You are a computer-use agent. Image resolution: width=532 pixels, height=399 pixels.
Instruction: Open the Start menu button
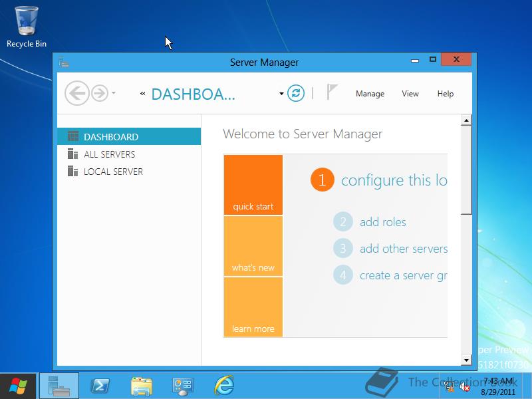click(x=18, y=386)
